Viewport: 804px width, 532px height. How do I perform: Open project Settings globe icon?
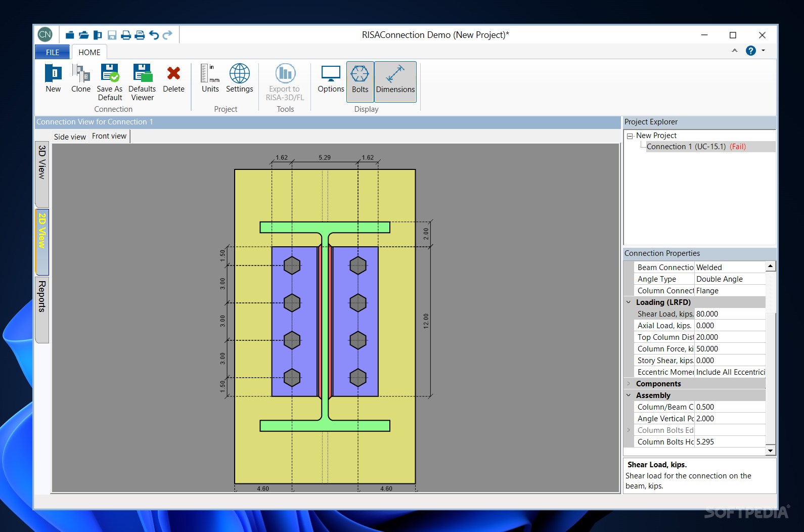pyautogui.click(x=239, y=78)
